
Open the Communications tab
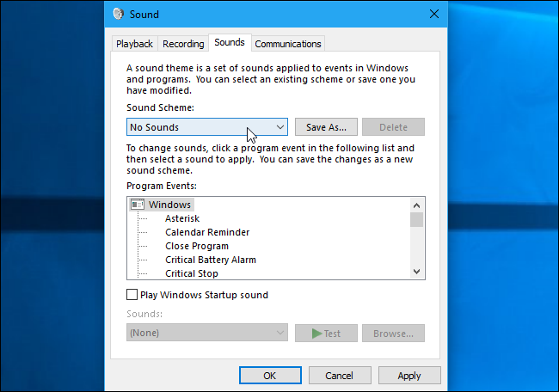point(288,44)
